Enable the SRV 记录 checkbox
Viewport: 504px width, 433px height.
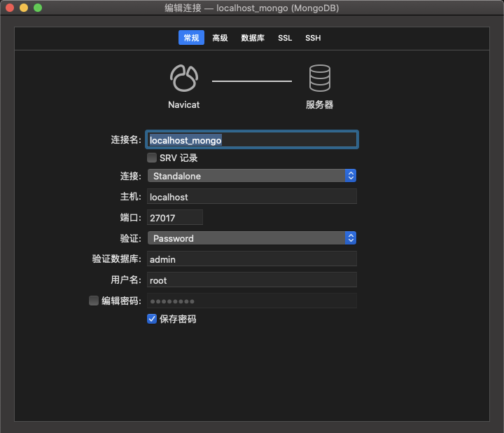coord(152,158)
